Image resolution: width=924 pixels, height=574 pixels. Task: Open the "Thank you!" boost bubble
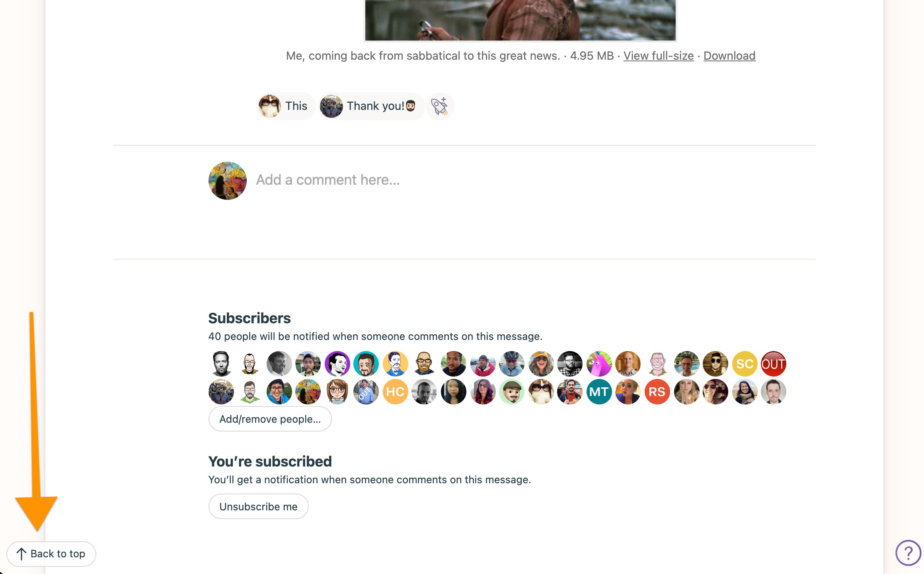(x=371, y=106)
